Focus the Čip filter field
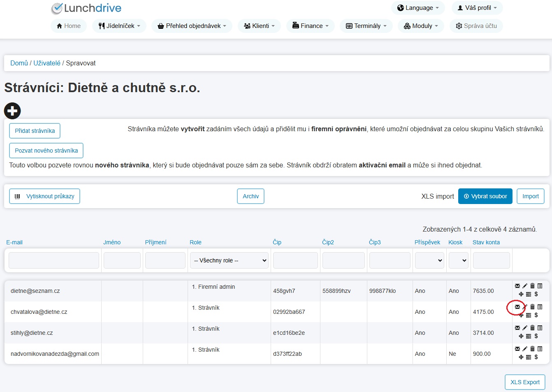The width and height of the screenshot is (552, 392). pyautogui.click(x=295, y=260)
